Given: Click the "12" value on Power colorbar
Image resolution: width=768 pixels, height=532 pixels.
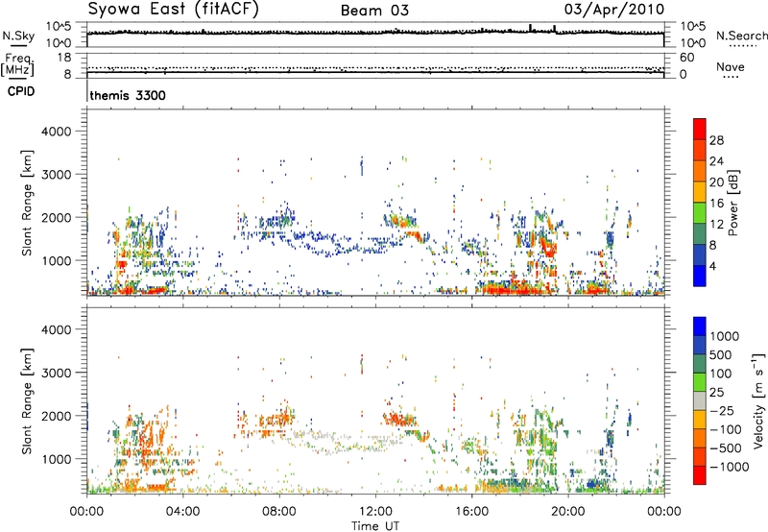Looking at the screenshot, I should click(x=716, y=225).
